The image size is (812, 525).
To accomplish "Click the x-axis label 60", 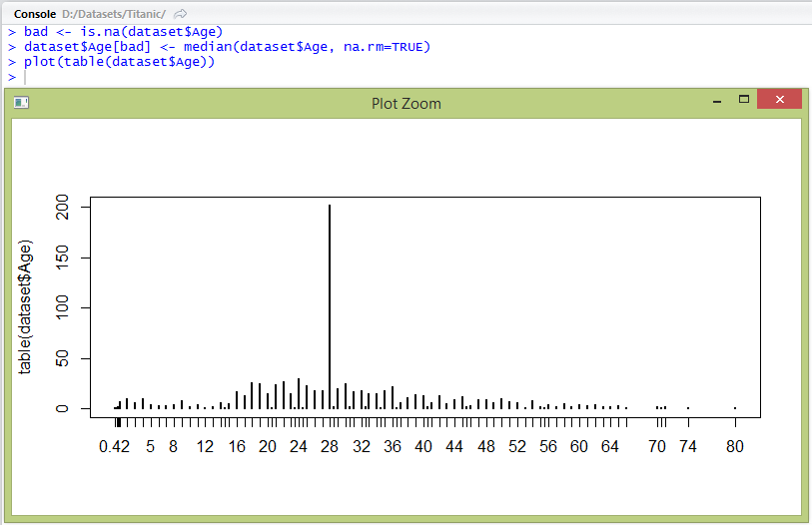I will [x=579, y=446].
